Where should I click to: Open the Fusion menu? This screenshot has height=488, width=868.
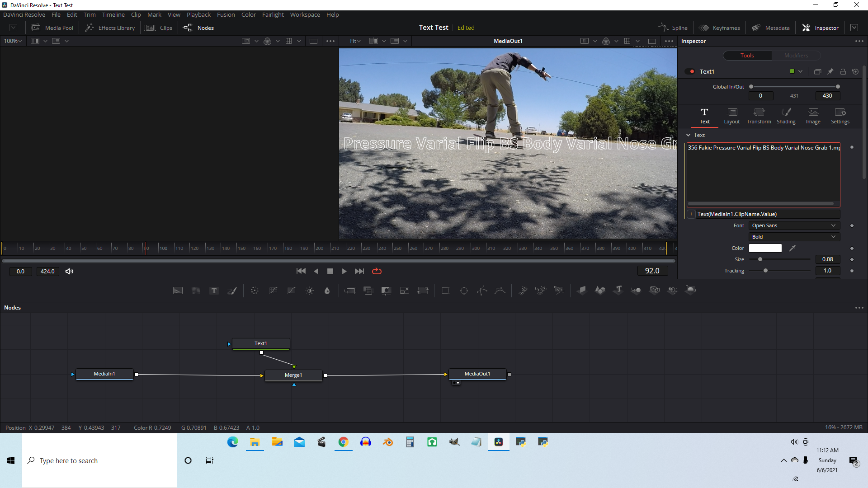226,14
